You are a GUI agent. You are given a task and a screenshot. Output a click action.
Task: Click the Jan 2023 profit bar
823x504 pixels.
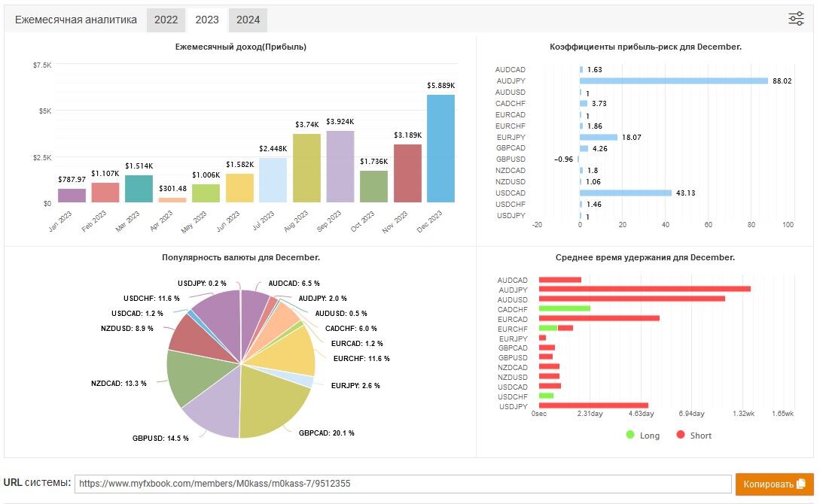pos(72,195)
